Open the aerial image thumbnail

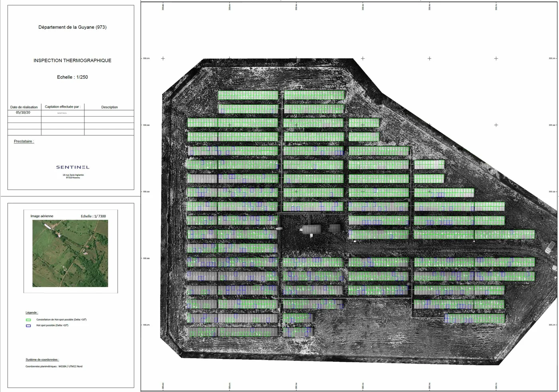(70, 253)
